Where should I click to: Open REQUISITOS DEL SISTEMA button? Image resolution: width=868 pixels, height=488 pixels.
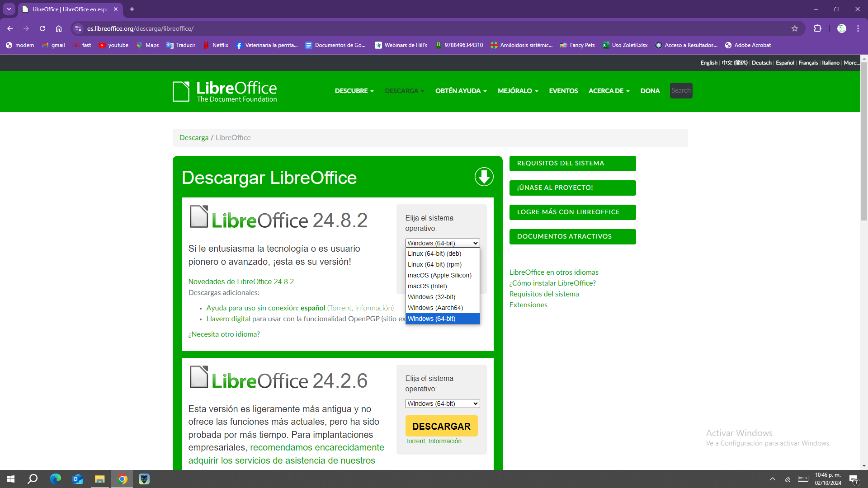[x=572, y=164]
